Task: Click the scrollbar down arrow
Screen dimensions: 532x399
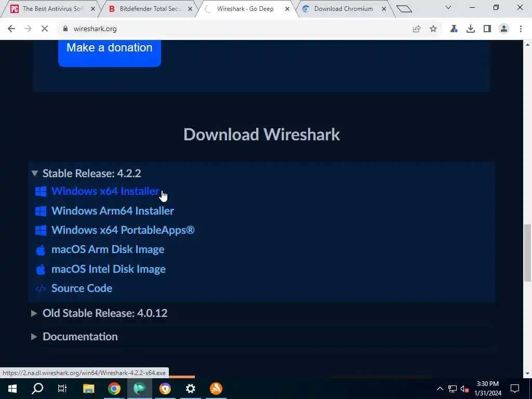Action: (x=527, y=374)
